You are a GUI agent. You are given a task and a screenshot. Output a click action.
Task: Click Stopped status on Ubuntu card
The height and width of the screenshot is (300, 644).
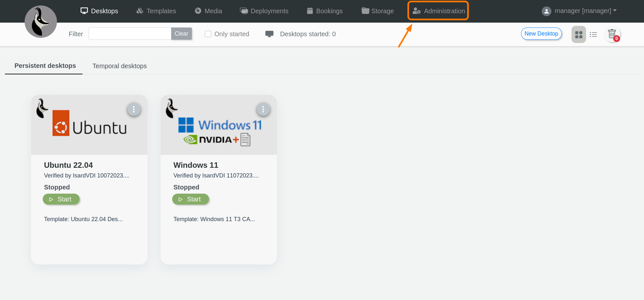(x=57, y=187)
